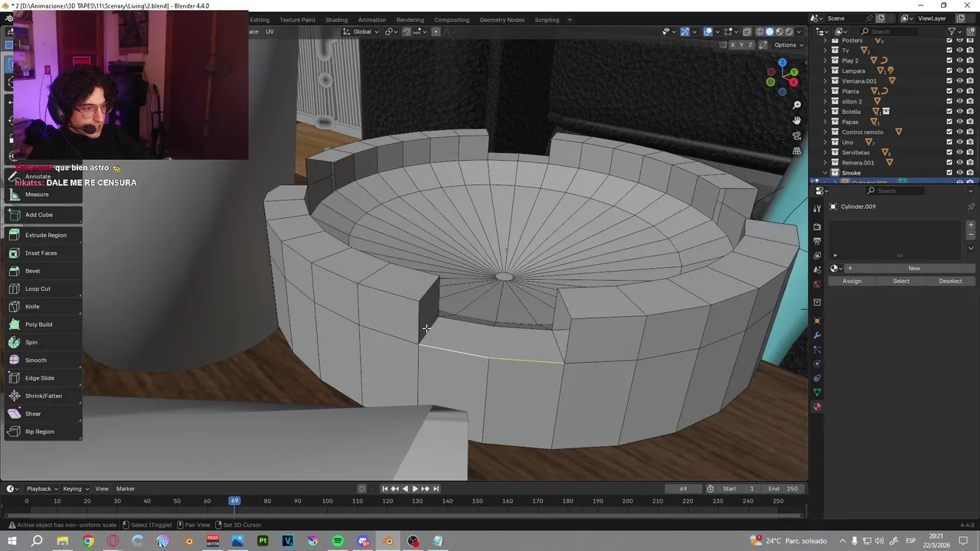980x551 pixels.
Task: Select the Poly Build tool
Action: 42,324
